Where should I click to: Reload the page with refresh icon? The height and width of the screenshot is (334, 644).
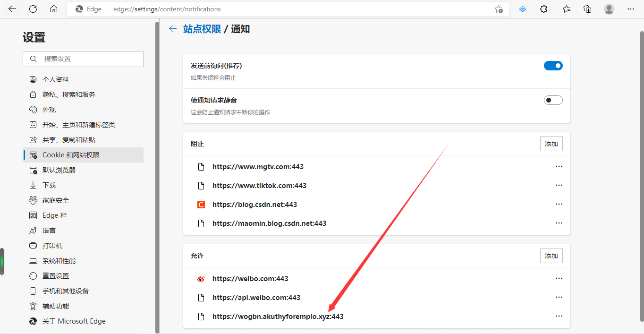click(33, 9)
